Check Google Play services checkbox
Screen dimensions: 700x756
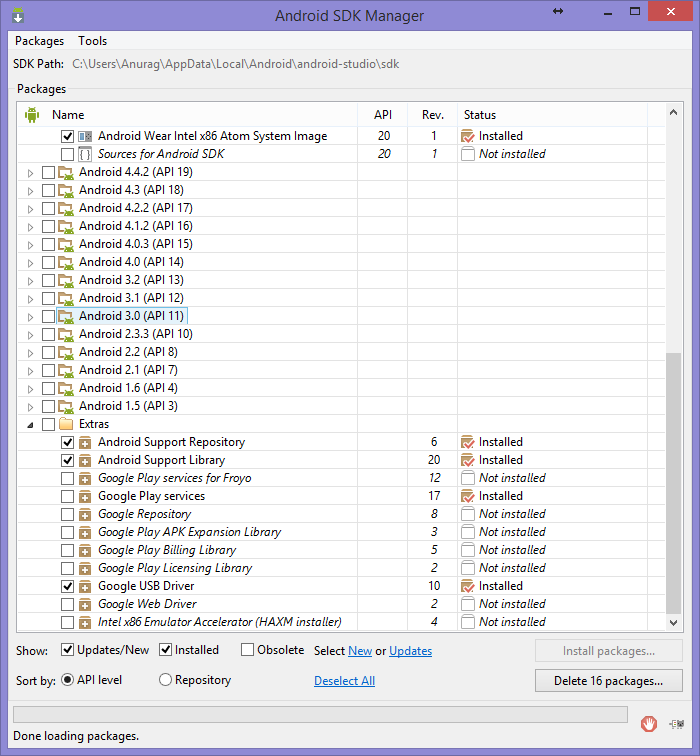click(x=67, y=496)
